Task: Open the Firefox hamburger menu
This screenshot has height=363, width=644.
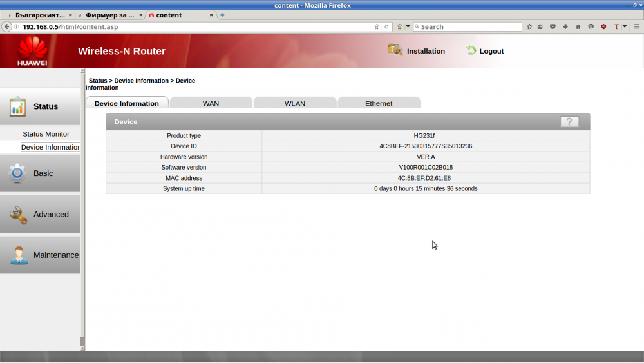Action: tap(636, 26)
